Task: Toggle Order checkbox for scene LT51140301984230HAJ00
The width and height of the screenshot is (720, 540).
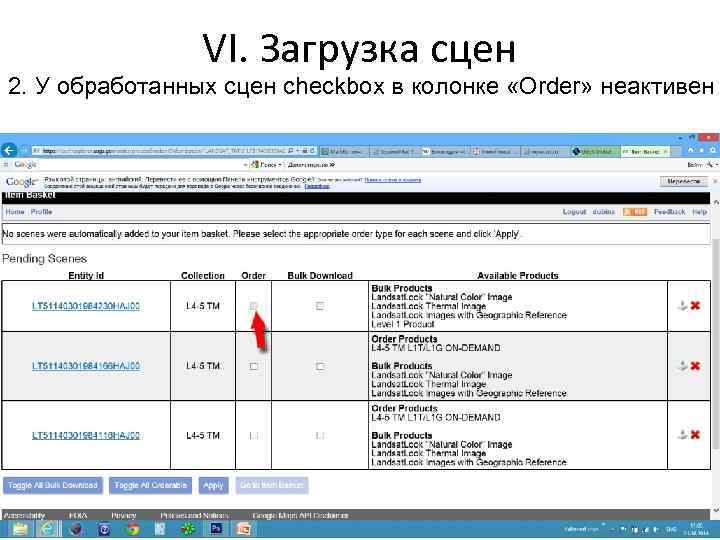Action: click(253, 306)
